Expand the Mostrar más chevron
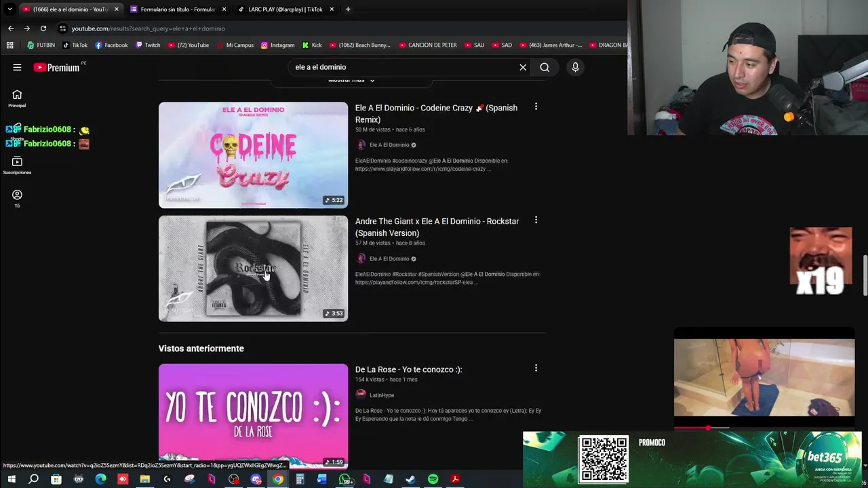 (x=372, y=80)
